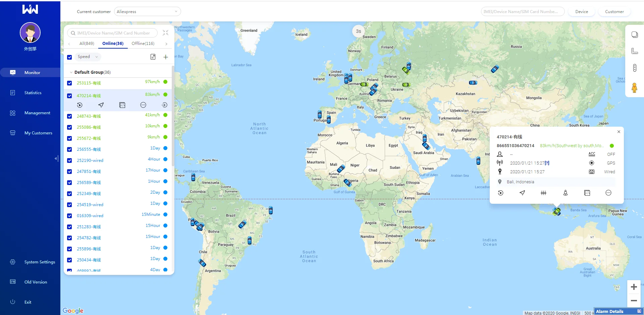
Task: Open the Current customer Aliexpress dropdown
Action: 147,12
